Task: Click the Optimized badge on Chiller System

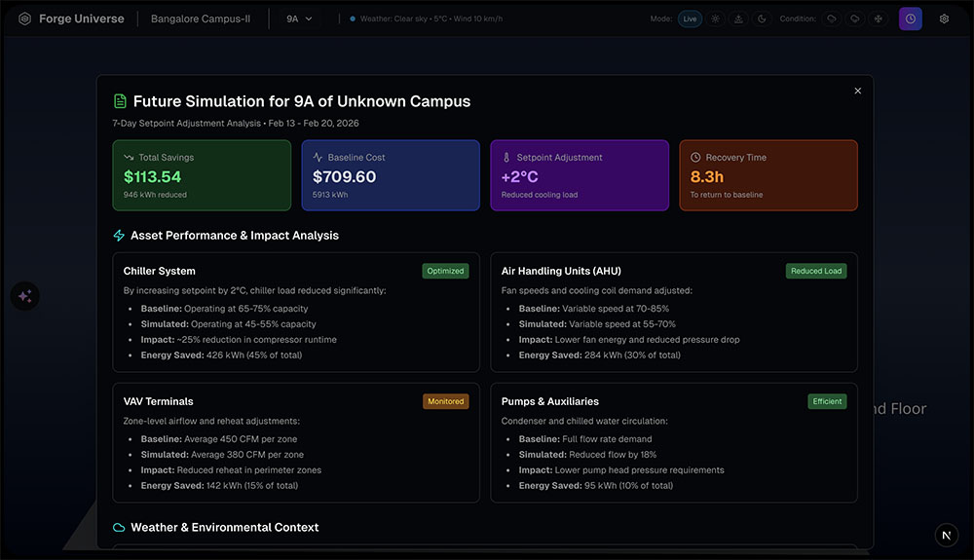Action: pyautogui.click(x=445, y=271)
